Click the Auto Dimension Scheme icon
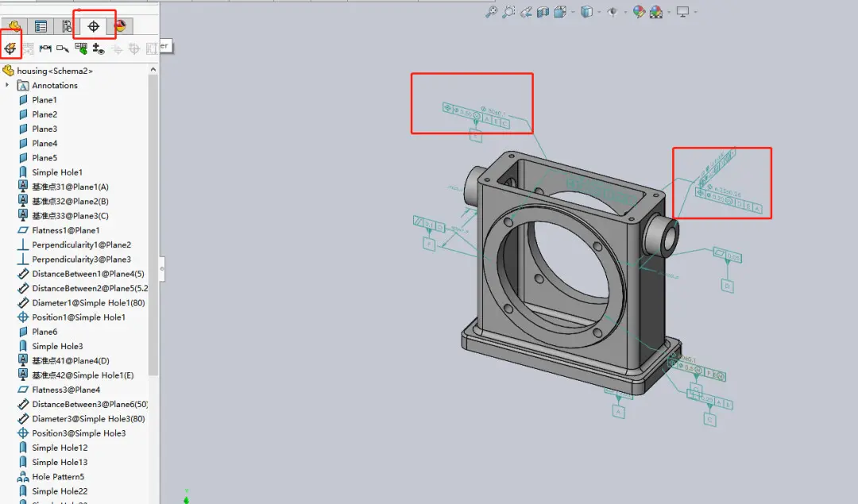858x504 pixels. click(x=10, y=48)
